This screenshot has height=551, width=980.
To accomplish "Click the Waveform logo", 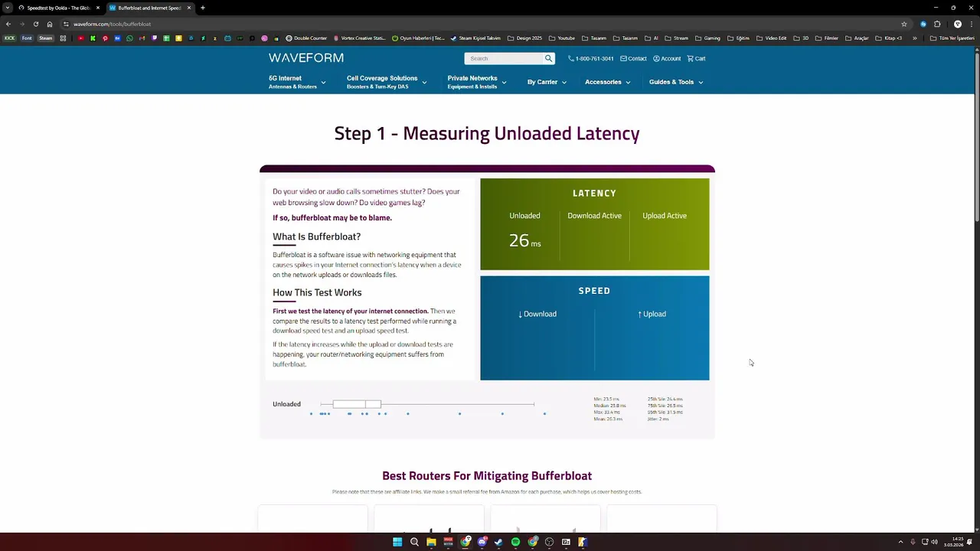I will tap(306, 57).
